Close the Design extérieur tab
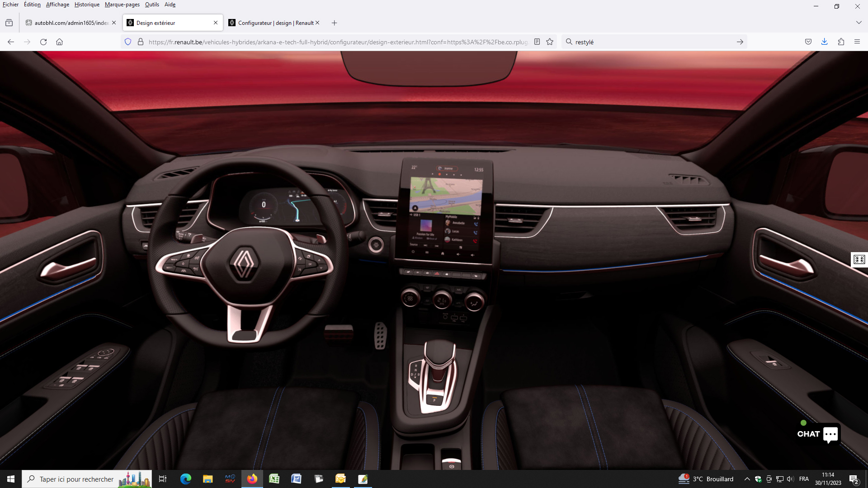This screenshot has height=488, width=868. click(216, 23)
